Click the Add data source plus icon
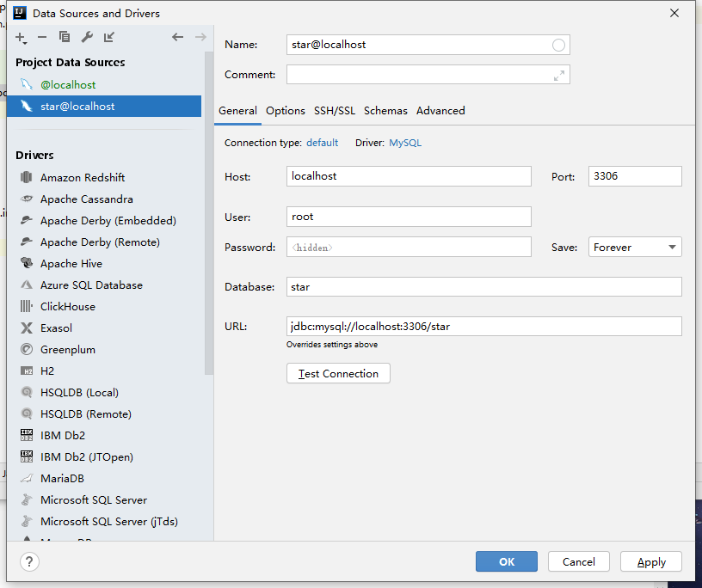This screenshot has height=588, width=702. pos(21,37)
